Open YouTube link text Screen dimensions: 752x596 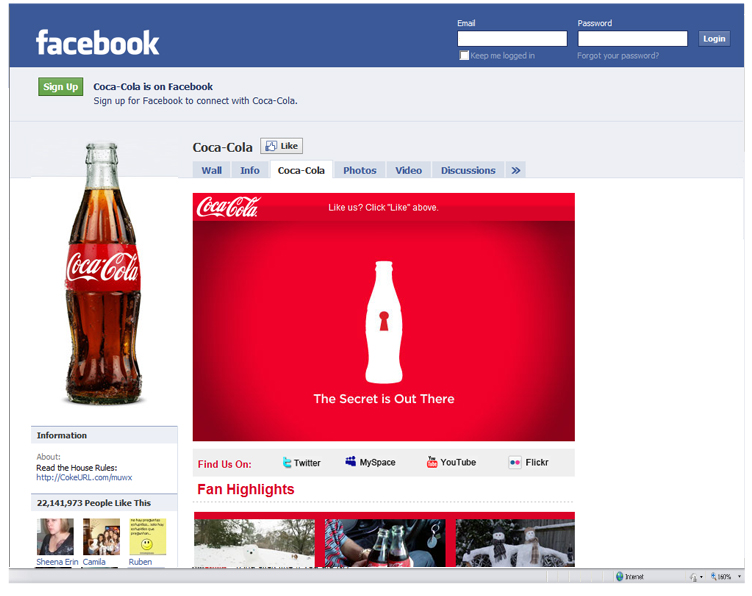[x=458, y=462]
